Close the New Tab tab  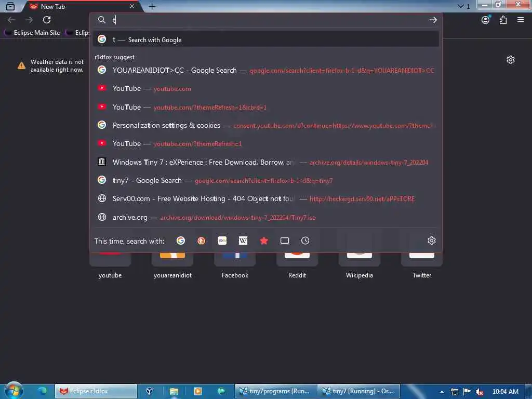coord(132,6)
